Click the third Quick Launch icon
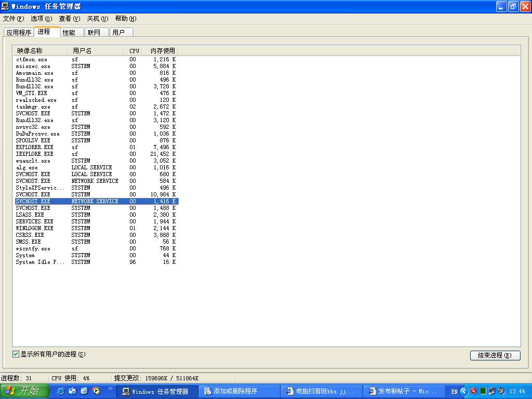 [84, 391]
